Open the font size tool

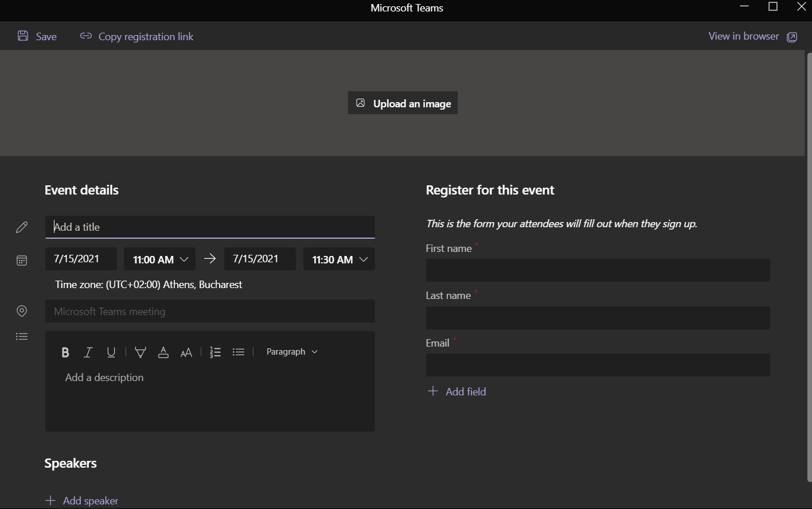pos(186,352)
